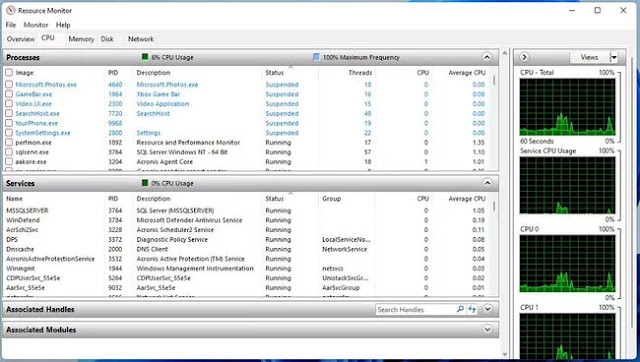Sort services by Name column header

tap(14, 199)
